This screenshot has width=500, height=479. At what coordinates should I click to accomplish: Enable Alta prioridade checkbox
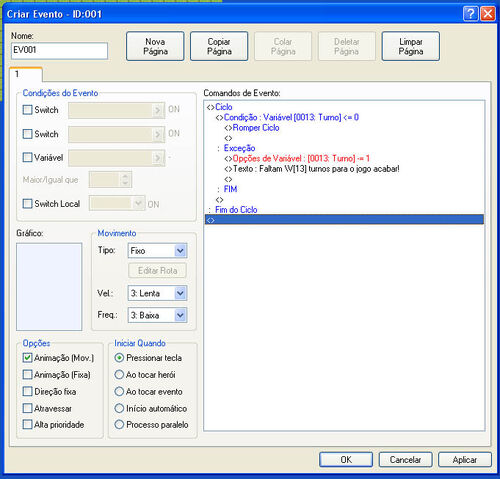[x=27, y=424]
